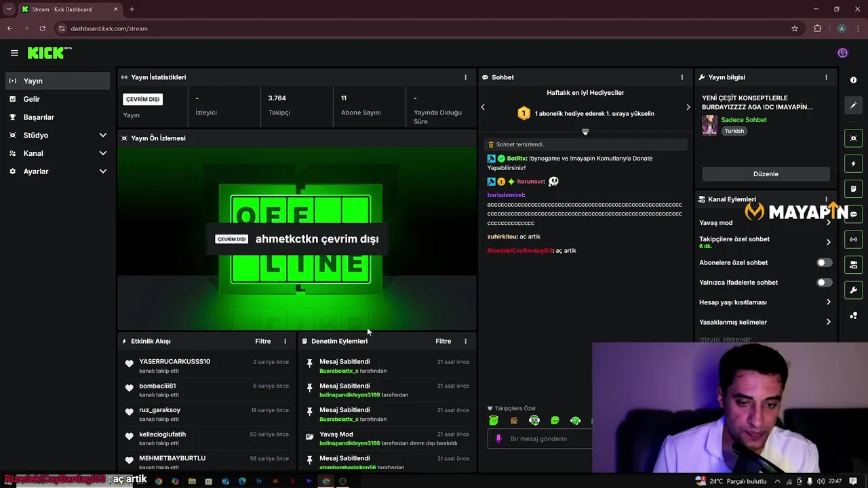Image resolution: width=868 pixels, height=488 pixels.
Task: Open the Başarılar page in the sidebar
Action: [x=58, y=117]
